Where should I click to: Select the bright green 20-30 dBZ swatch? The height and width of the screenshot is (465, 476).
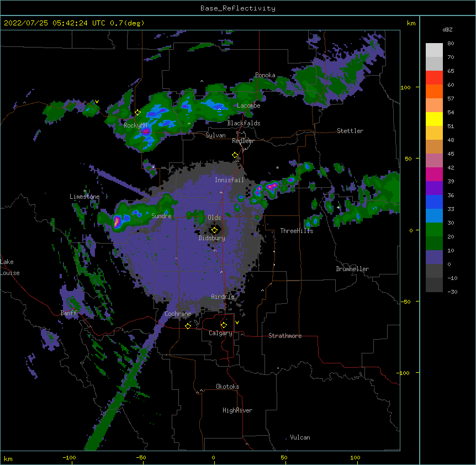click(434, 230)
